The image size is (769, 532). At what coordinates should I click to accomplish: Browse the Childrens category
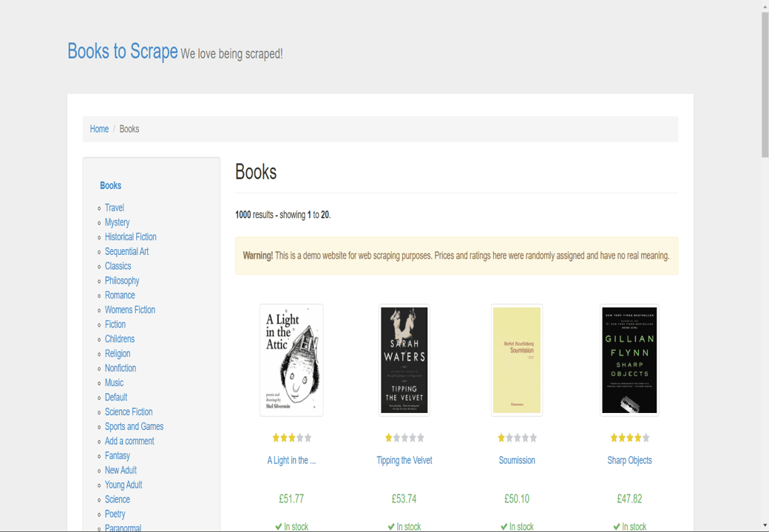120,339
